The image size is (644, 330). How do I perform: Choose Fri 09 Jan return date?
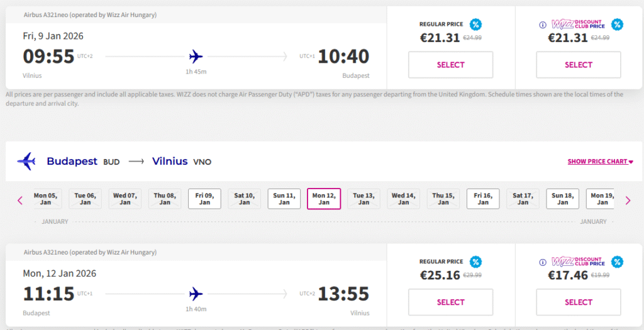204,199
